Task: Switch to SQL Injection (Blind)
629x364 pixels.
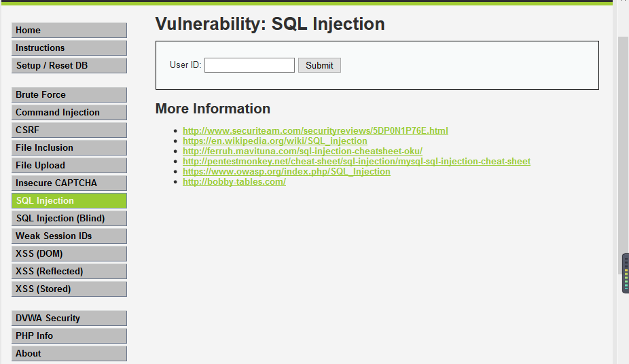Action: pyautogui.click(x=69, y=219)
